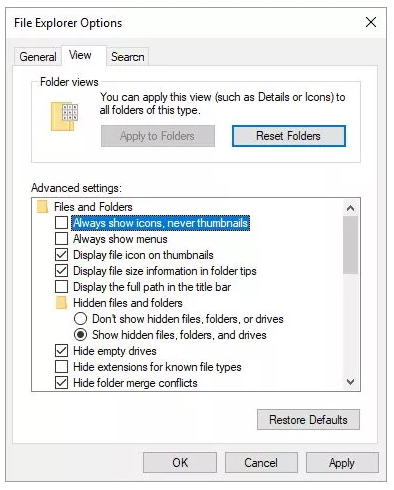Screen dimensions: 394x490
Task: Open the Search tab
Action: click(128, 57)
